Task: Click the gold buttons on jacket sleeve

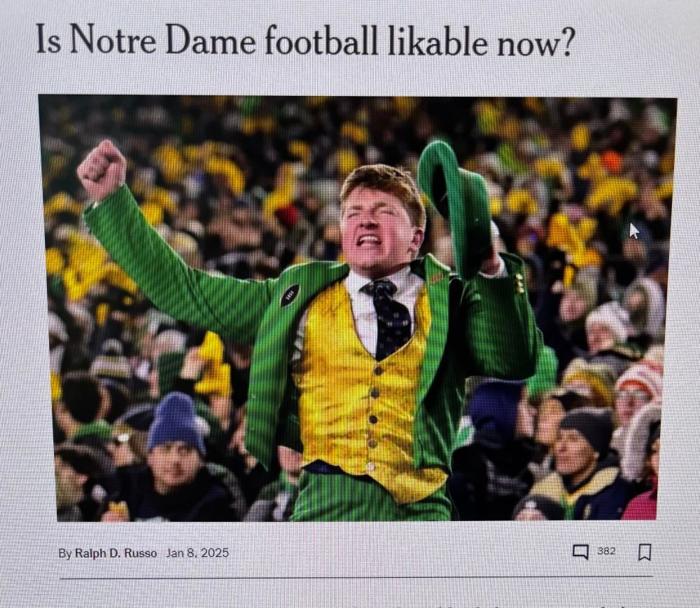Action: pos(519,283)
